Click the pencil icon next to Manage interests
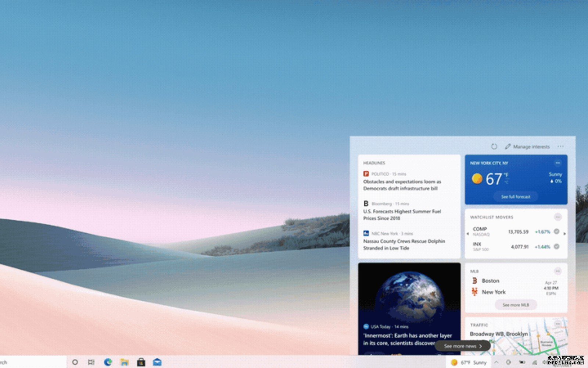Image resolution: width=588 pixels, height=368 pixels. click(x=508, y=146)
